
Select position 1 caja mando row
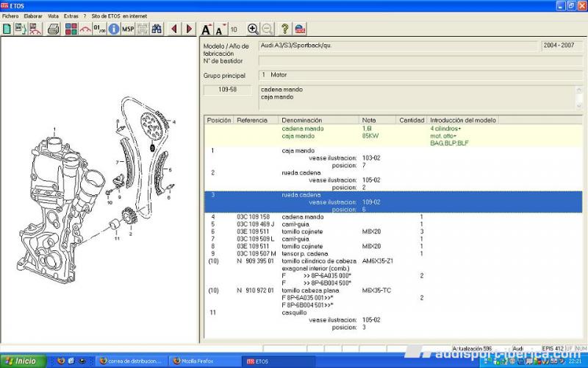[393, 158]
